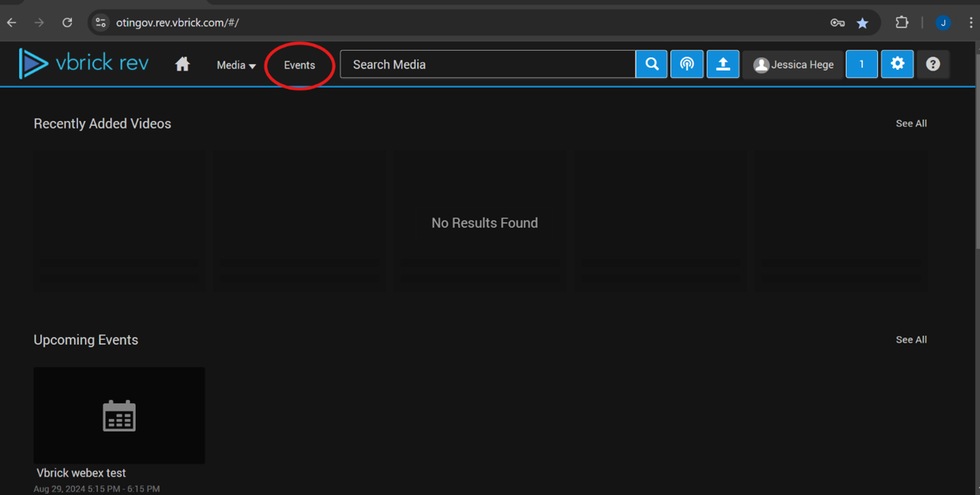This screenshot has height=495, width=980.
Task: Open the Events menu item
Action: (x=299, y=65)
